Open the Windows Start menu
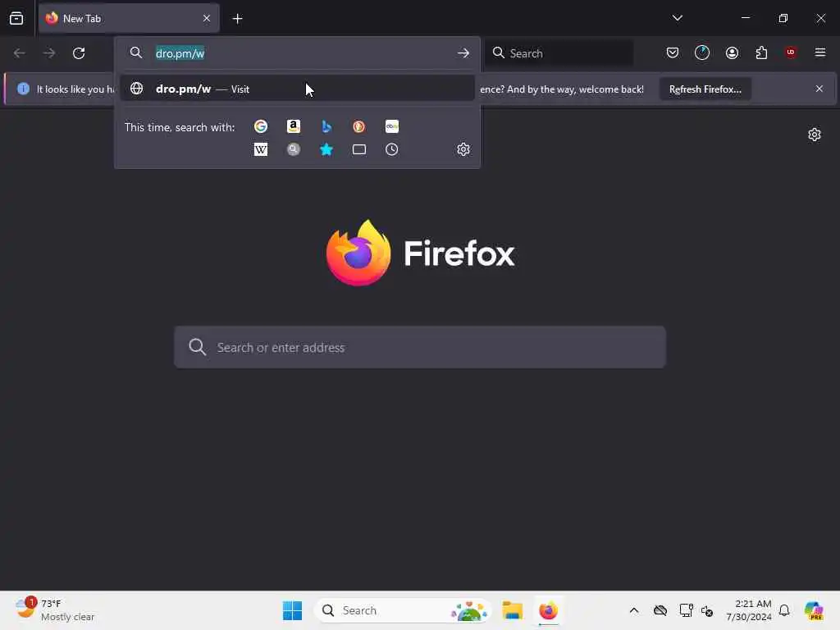This screenshot has width=840, height=630. pos(292,610)
